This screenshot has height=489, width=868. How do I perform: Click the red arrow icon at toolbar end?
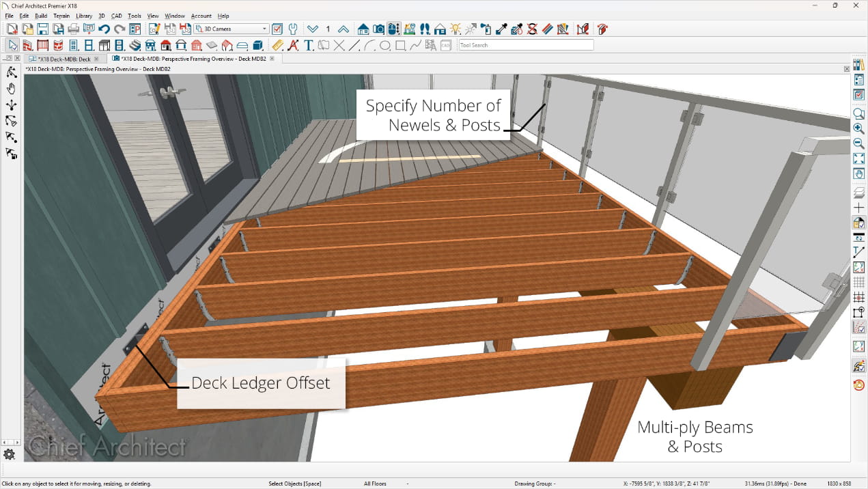[602, 29]
